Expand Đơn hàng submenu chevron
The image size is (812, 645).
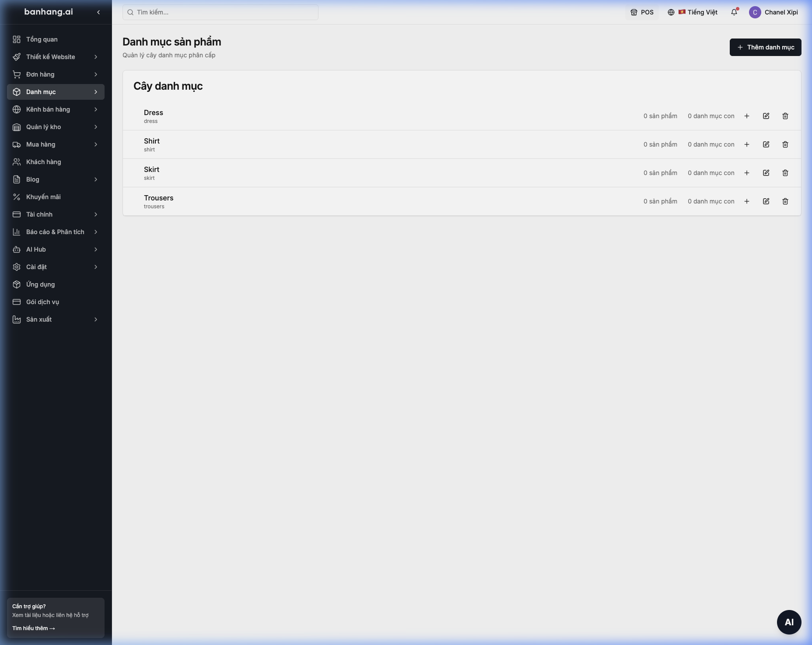96,74
